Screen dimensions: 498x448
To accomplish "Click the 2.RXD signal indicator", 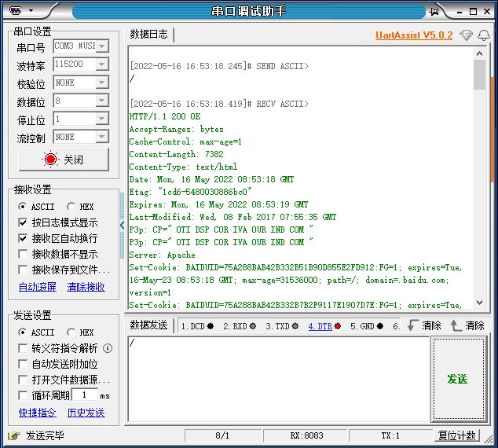I will pos(240,326).
